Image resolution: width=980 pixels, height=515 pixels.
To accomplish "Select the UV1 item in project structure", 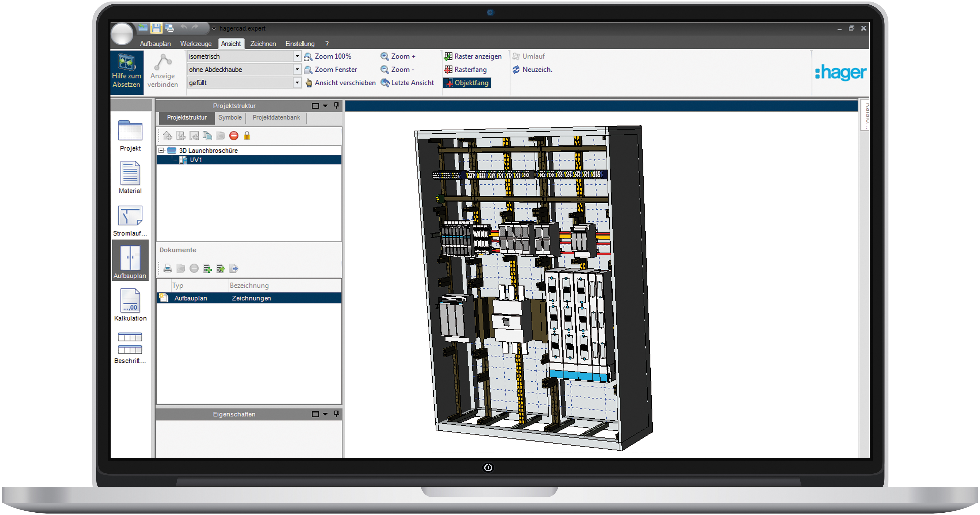I will pos(196,160).
